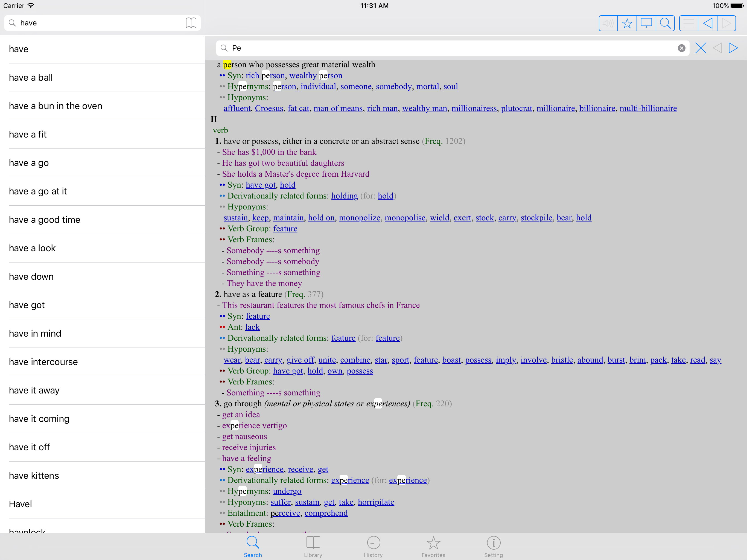
Task: Tap the speaker pronunciation icon
Action: tap(608, 23)
